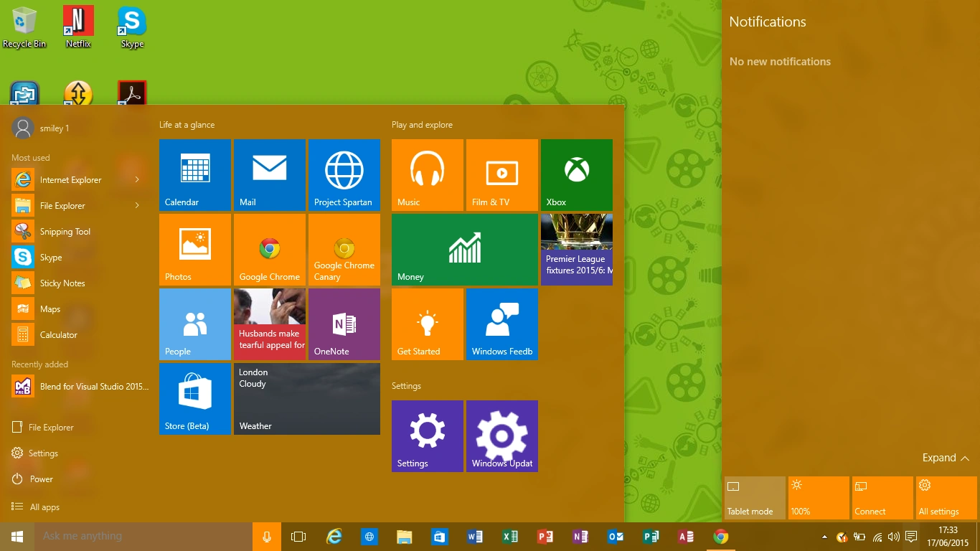Click the Play and explore group title
Viewport: 980px width, 551px height.
[x=422, y=125]
